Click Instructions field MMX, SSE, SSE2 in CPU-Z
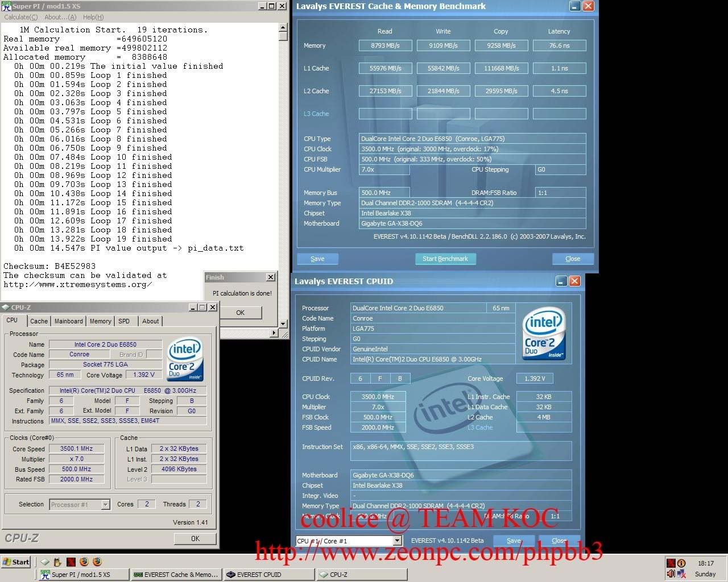 128,421
